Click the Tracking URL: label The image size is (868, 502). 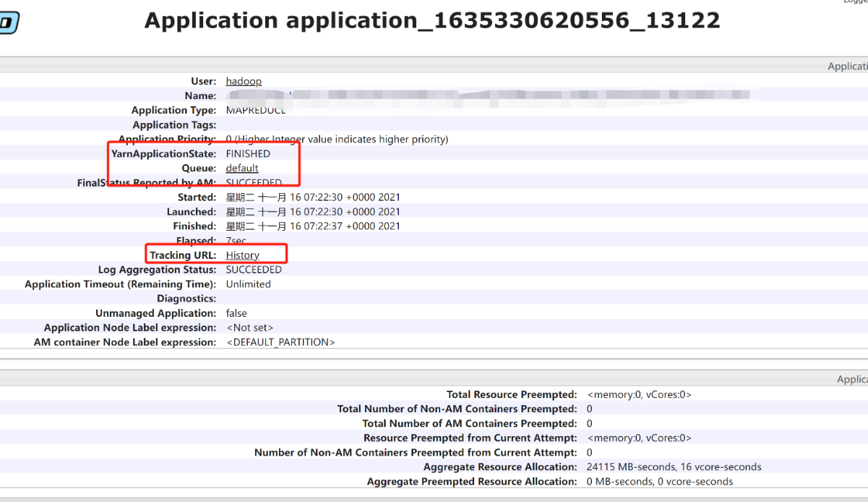[x=183, y=255]
